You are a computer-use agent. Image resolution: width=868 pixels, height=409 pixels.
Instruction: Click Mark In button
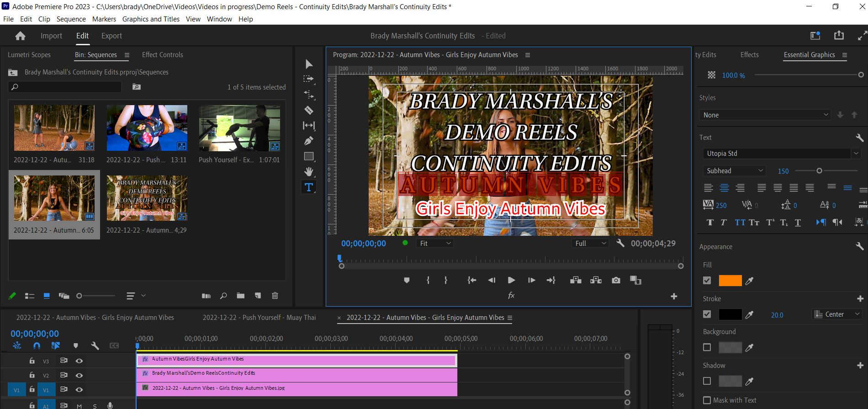[x=428, y=280]
